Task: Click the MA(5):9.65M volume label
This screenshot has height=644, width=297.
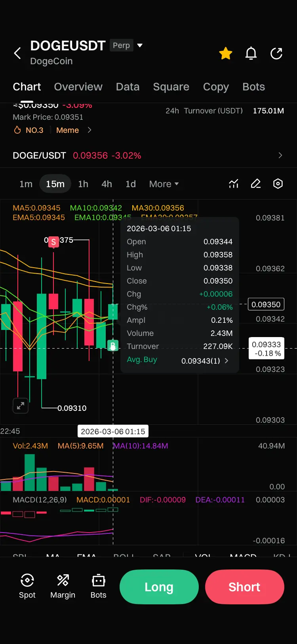Action: point(80,446)
